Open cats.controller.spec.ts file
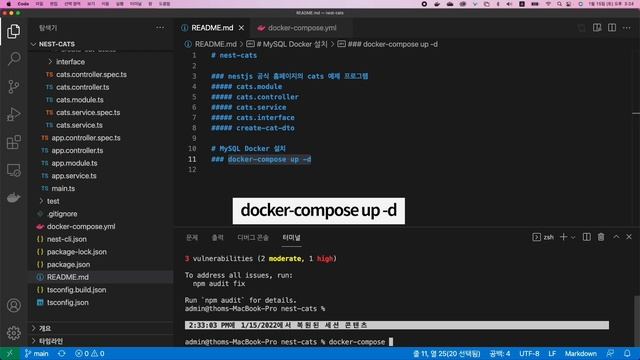640x360 pixels. [x=91, y=75]
